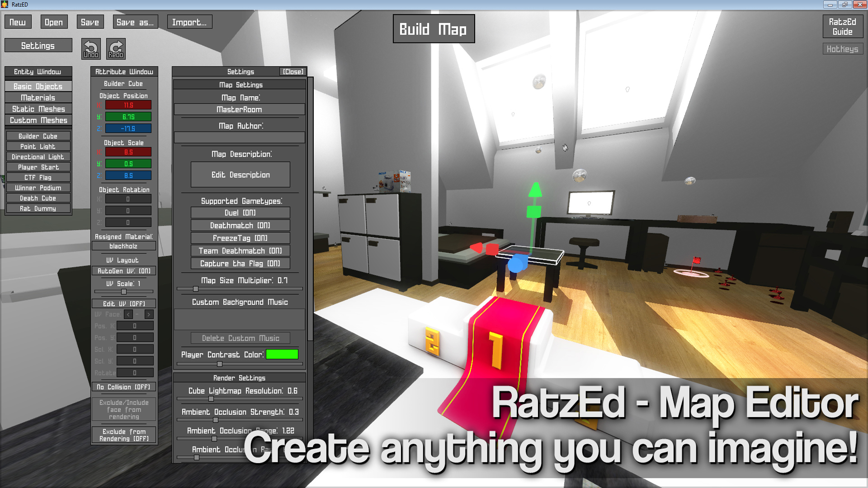This screenshot has height=488, width=868.
Task: Open the Attribute Window panel
Action: pos(124,71)
